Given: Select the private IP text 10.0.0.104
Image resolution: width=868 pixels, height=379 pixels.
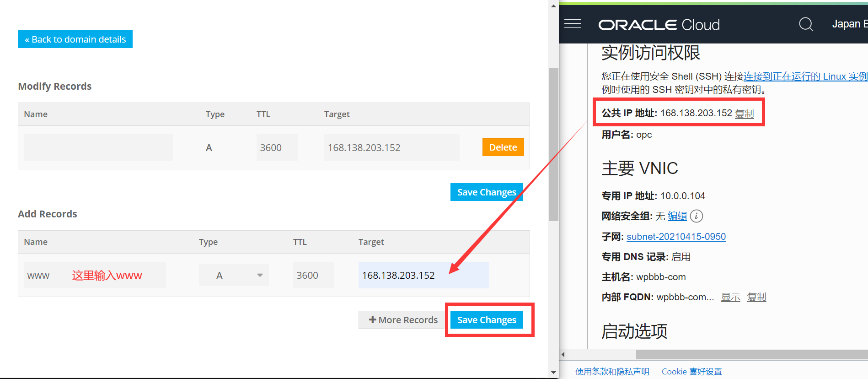Looking at the screenshot, I should (683, 196).
